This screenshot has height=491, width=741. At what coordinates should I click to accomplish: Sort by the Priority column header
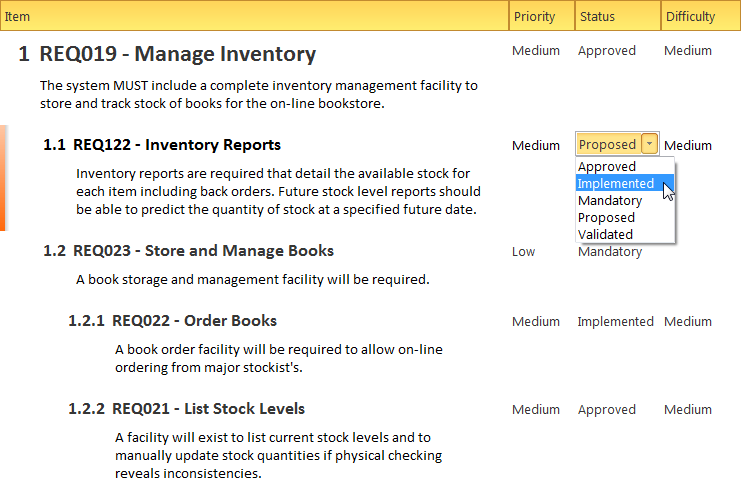[534, 17]
